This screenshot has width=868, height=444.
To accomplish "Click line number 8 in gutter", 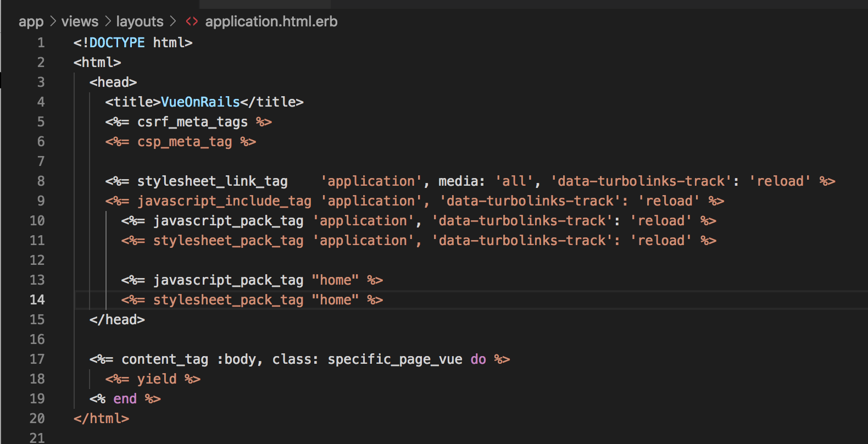I will click(x=41, y=181).
